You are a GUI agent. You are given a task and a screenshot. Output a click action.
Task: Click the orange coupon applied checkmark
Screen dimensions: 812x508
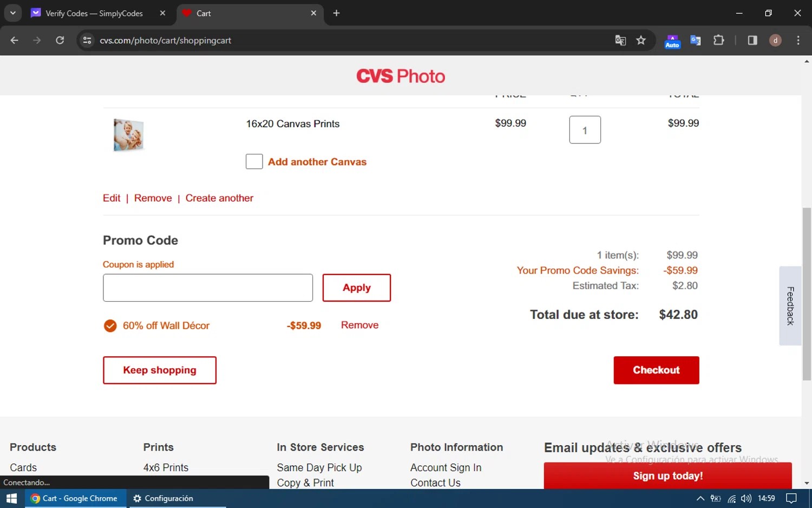click(110, 325)
